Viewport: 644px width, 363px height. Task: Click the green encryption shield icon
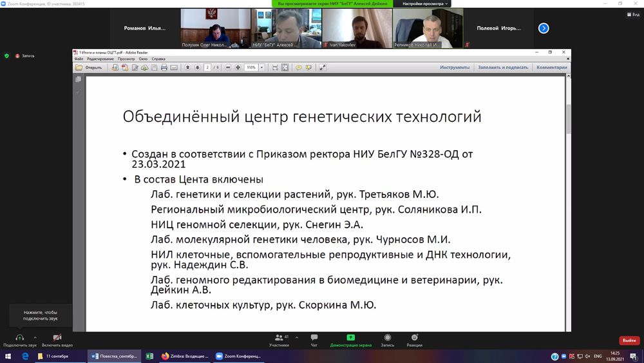click(6, 56)
